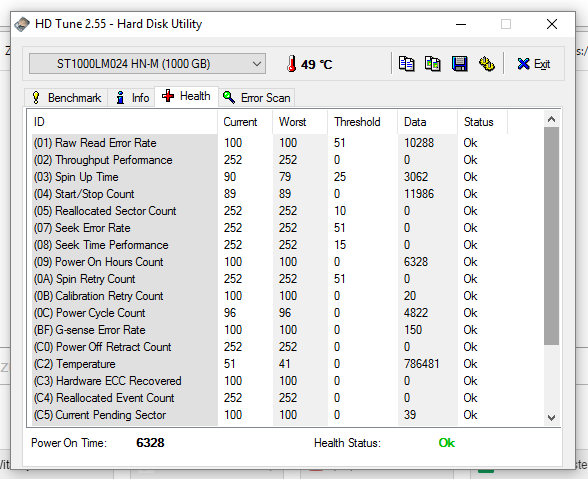Click the Exit button
Viewport: 588px width, 479px height.
click(534, 64)
